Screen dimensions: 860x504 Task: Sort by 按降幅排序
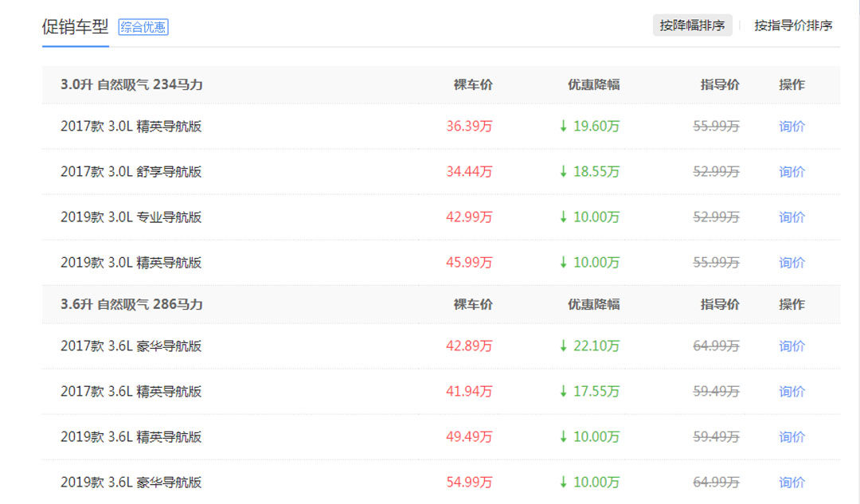pyautogui.click(x=692, y=25)
